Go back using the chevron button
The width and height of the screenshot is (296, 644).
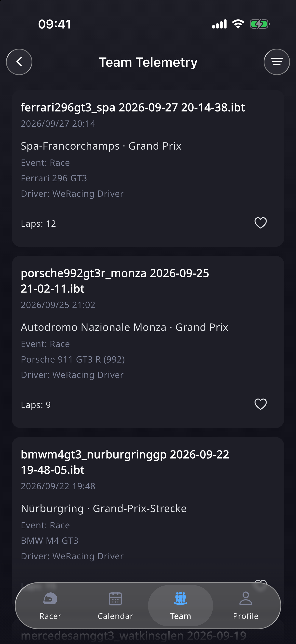(19, 62)
